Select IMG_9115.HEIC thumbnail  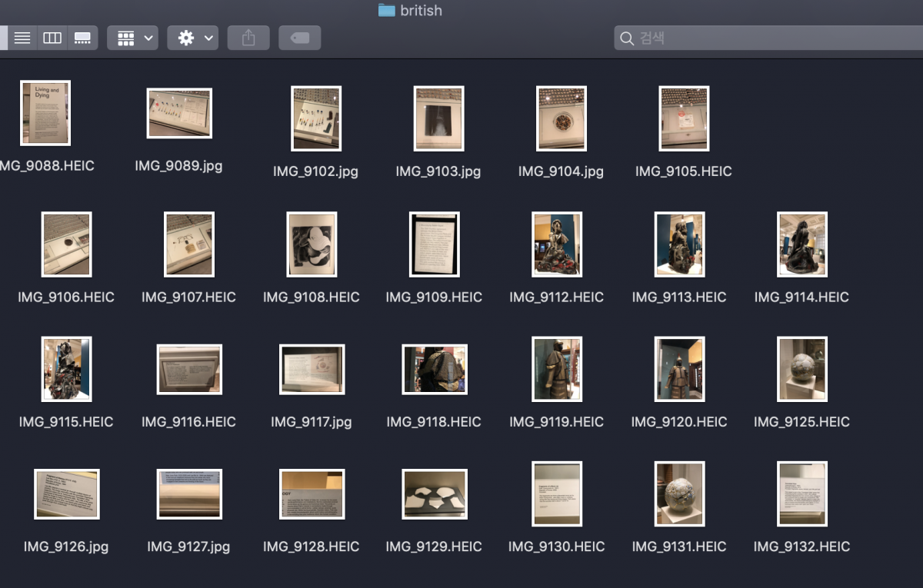tap(66, 369)
